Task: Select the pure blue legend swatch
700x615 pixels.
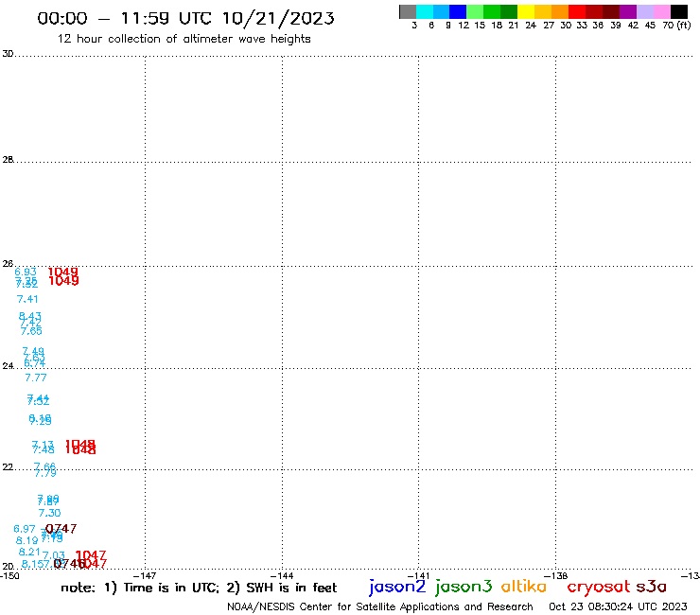Action: pos(458,11)
